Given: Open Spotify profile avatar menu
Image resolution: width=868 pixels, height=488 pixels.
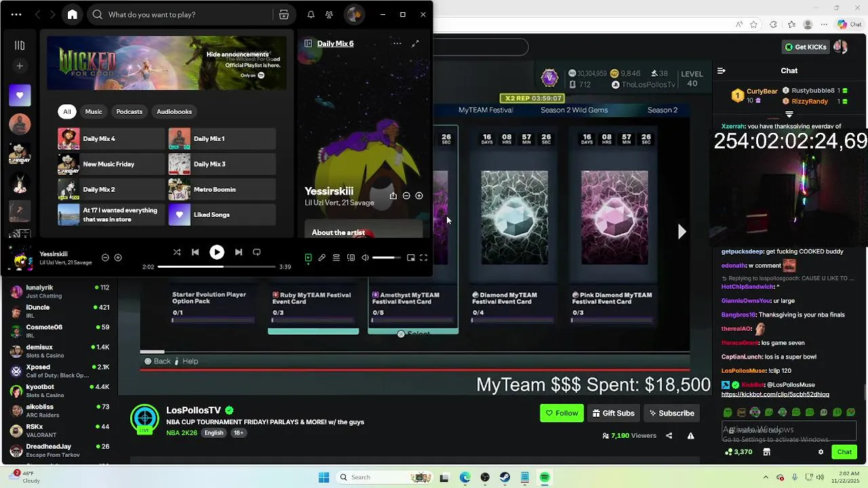Looking at the screenshot, I should 354,15.
